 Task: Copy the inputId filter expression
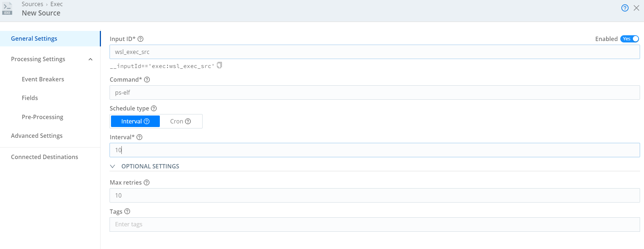(219, 65)
